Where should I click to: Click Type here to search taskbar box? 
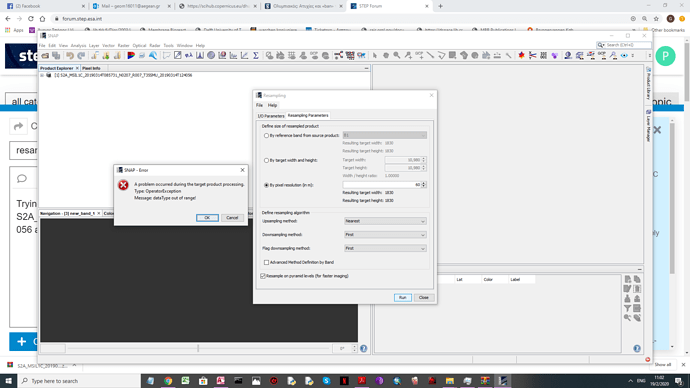(79, 381)
